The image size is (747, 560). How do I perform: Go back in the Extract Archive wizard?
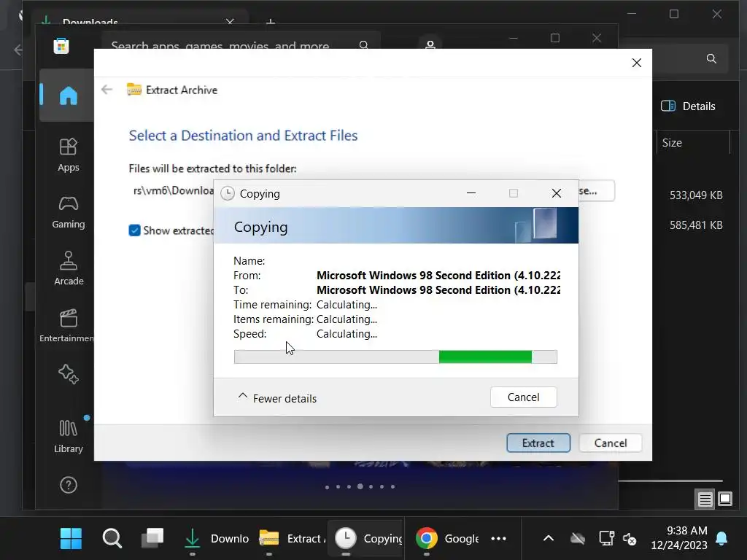(107, 90)
